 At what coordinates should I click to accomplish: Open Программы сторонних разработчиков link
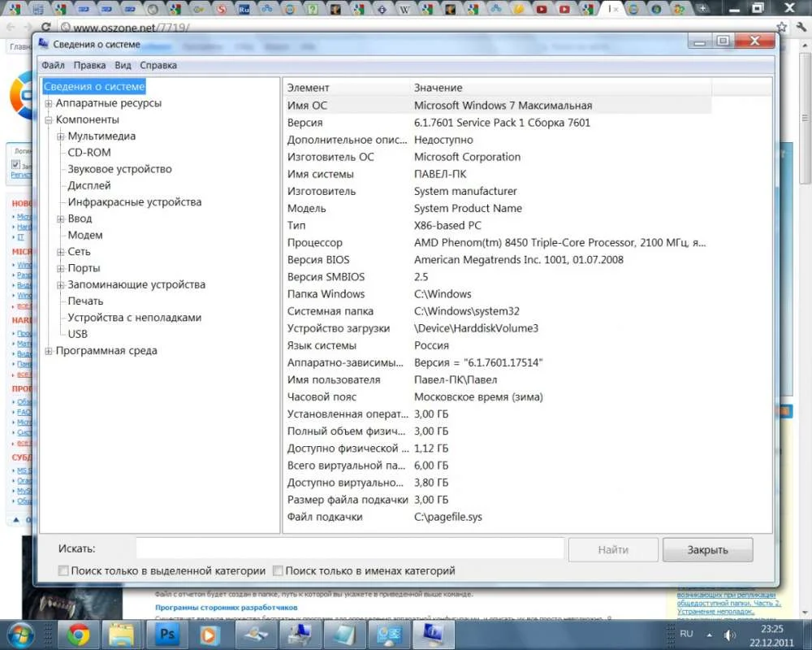point(227,607)
